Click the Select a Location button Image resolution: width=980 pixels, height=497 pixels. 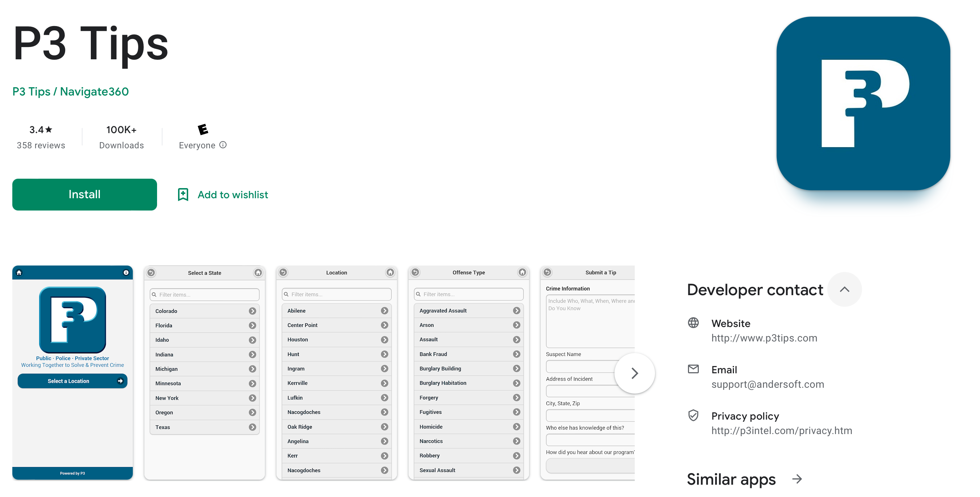coord(72,381)
